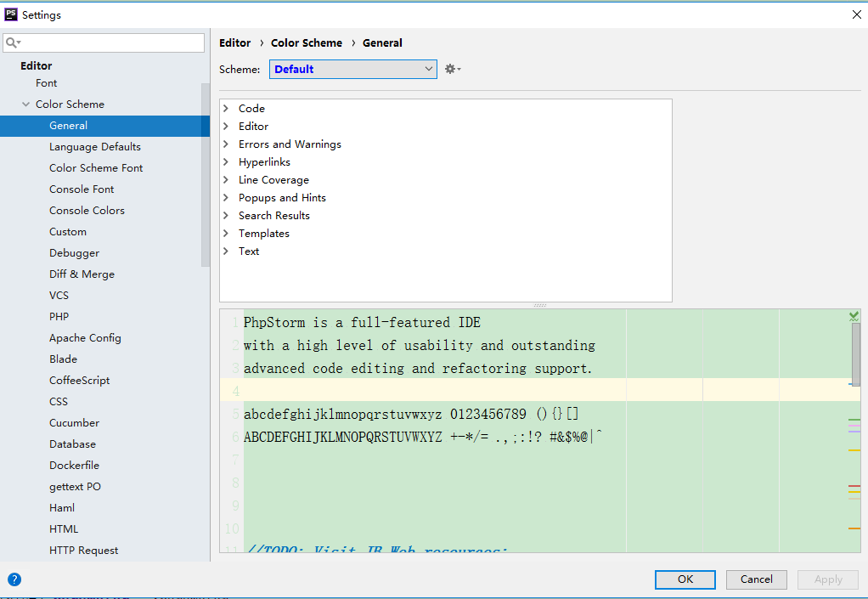Image resolution: width=868 pixels, height=599 pixels.
Task: Click Color Scheme in the breadcrumb
Action: pos(306,42)
